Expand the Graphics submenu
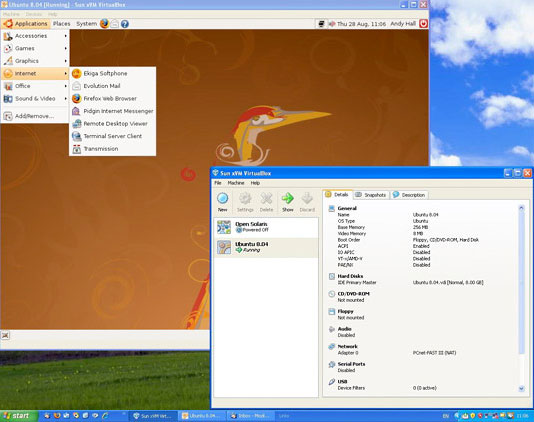The height and width of the screenshot is (422, 534). (x=35, y=61)
